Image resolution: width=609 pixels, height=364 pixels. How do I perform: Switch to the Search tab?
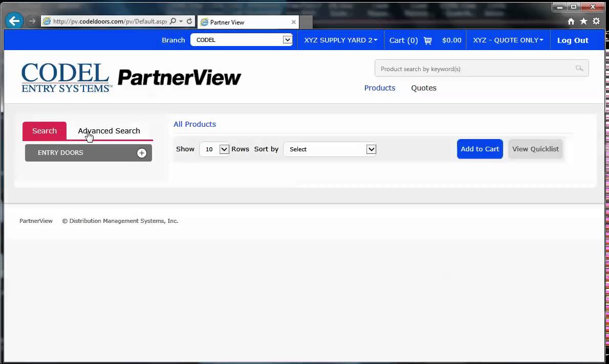pos(45,131)
